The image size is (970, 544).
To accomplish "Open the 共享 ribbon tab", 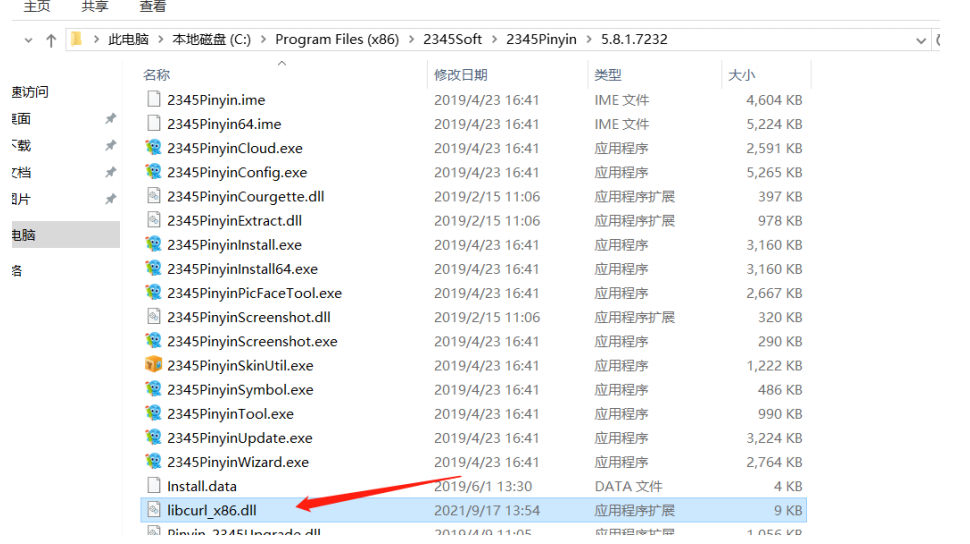I will coord(95,6).
